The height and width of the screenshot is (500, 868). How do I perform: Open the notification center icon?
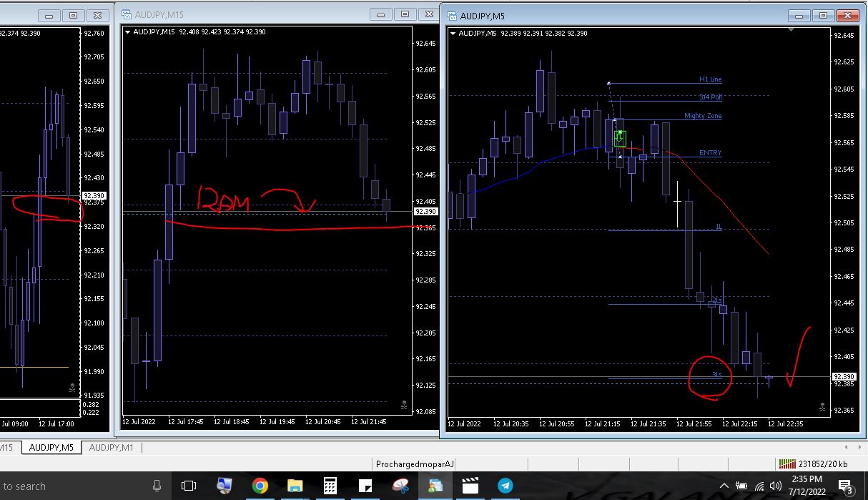point(845,486)
